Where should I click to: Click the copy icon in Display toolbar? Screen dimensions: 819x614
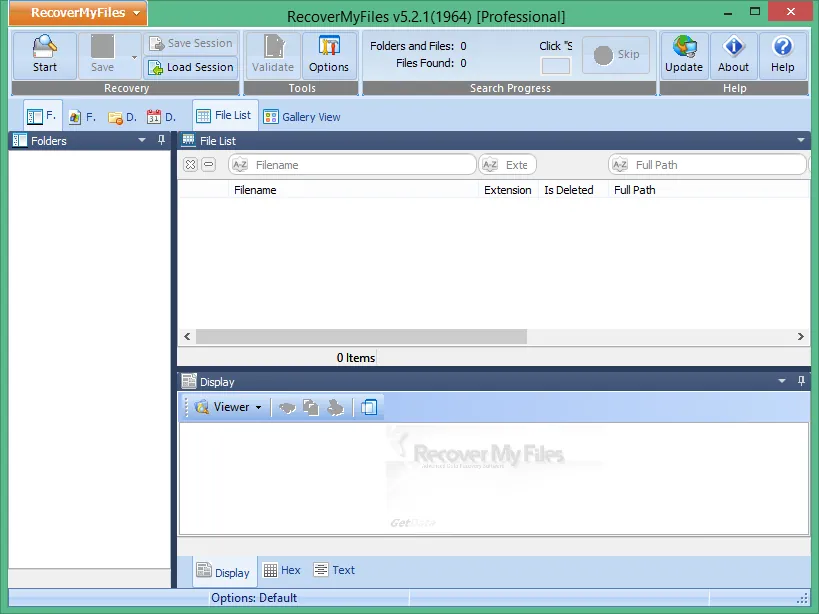point(311,407)
